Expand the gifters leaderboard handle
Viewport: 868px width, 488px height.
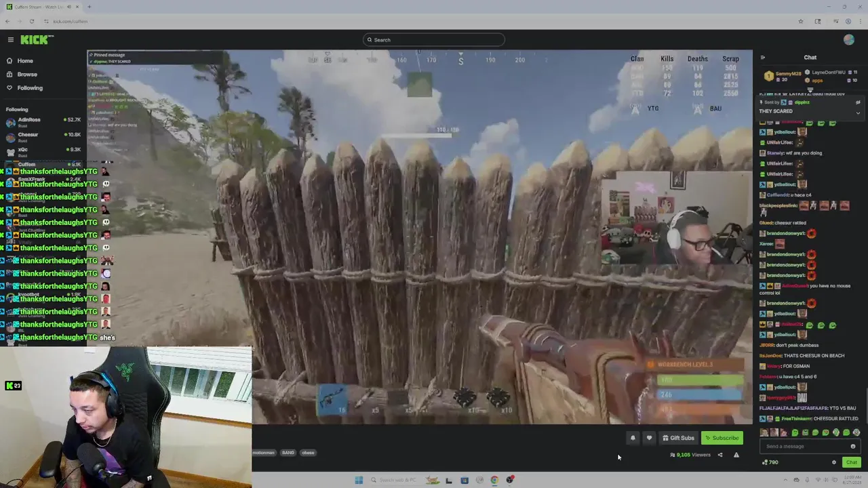coord(810,89)
